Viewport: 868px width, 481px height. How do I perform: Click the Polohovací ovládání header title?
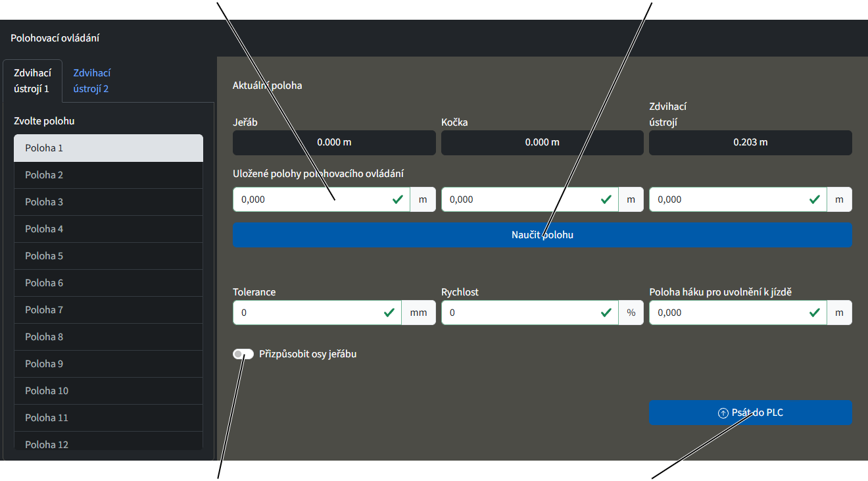tap(55, 38)
